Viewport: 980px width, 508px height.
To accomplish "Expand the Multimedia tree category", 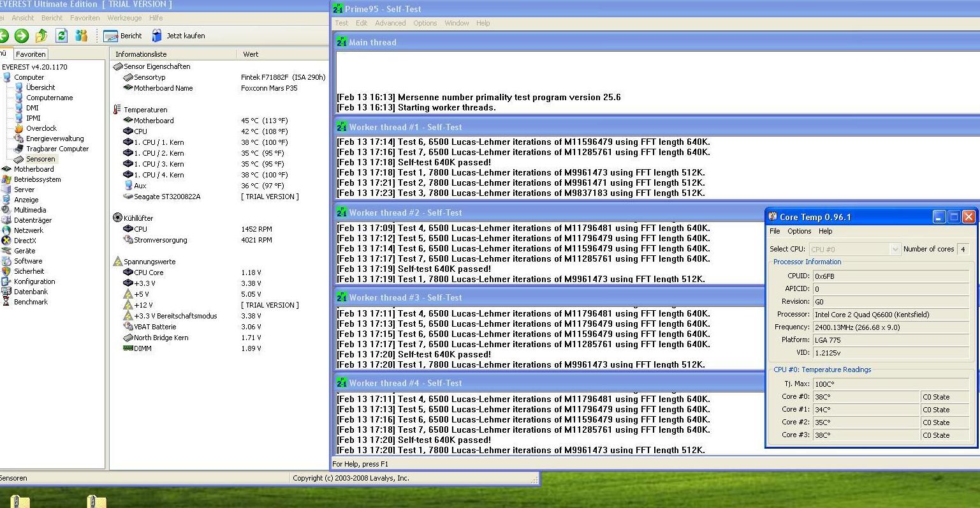I will pyautogui.click(x=30, y=210).
